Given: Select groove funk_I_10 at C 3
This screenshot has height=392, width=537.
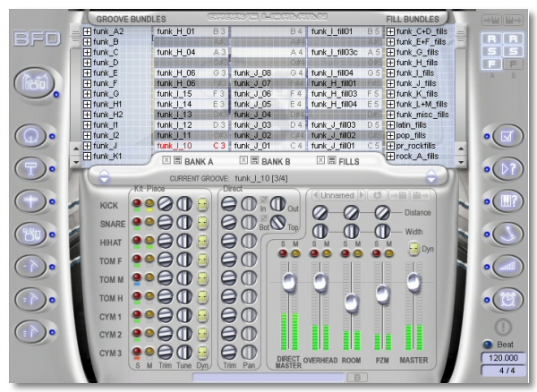Looking at the screenshot, I should pyautogui.click(x=192, y=146).
